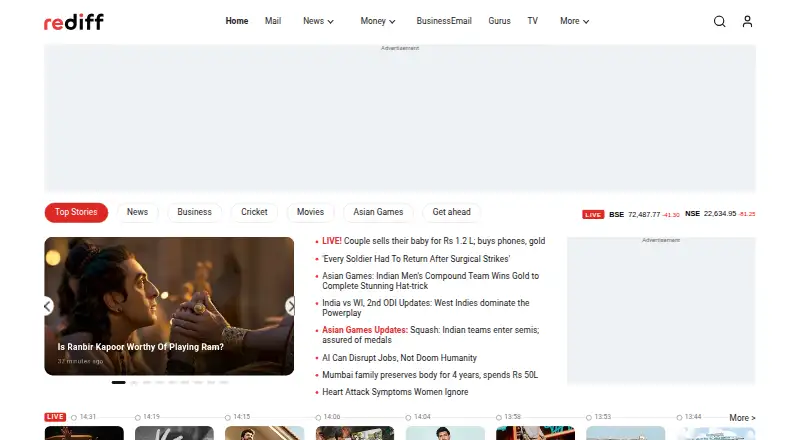
Task: Expand the News dropdown menu
Action: coord(318,21)
